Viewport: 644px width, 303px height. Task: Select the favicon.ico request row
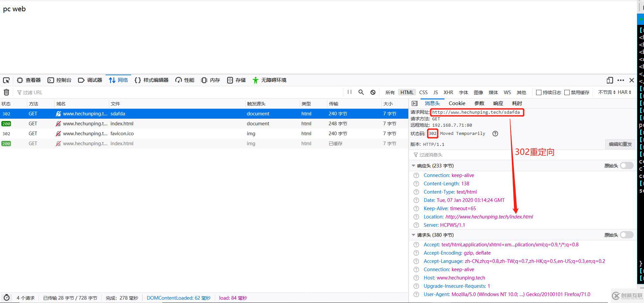(204, 134)
